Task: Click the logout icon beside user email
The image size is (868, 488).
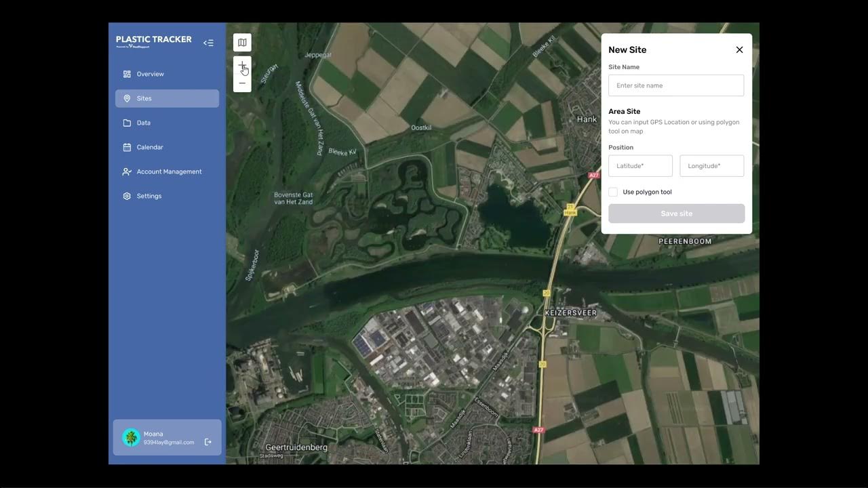Action: pyautogui.click(x=208, y=442)
